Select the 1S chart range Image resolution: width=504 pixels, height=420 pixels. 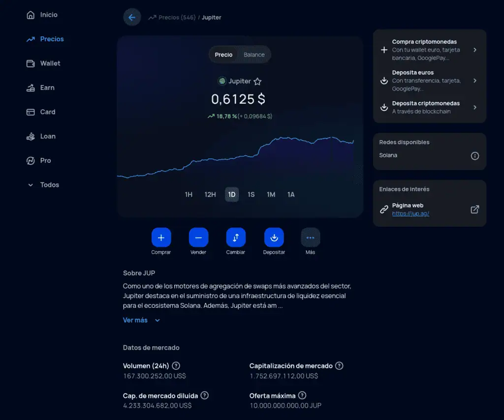[251, 195]
